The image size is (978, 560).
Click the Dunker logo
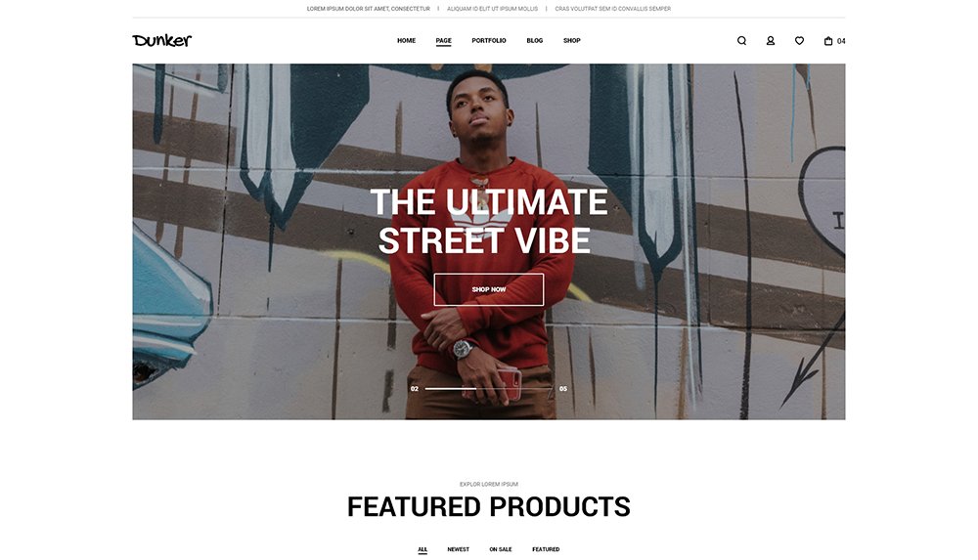click(162, 40)
